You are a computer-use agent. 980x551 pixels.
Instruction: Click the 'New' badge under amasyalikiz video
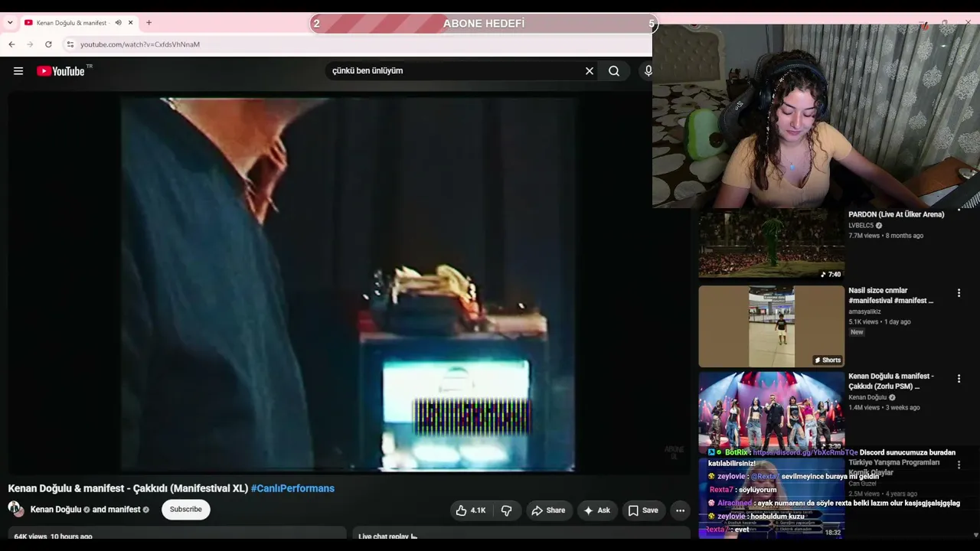coord(857,332)
